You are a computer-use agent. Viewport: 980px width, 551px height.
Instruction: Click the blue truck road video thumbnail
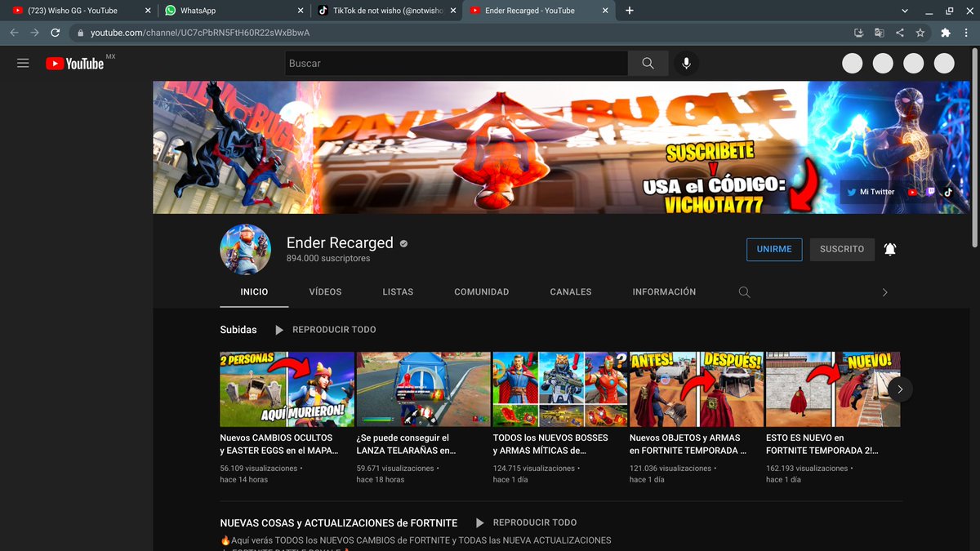(x=424, y=389)
